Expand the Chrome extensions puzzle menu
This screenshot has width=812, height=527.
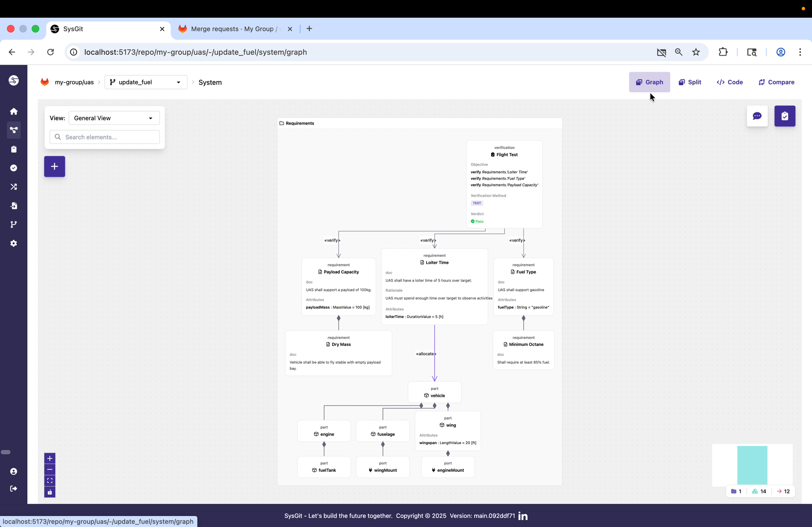tap(723, 52)
